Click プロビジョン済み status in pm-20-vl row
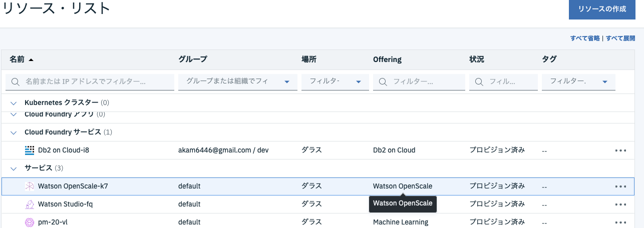 tap(497, 222)
